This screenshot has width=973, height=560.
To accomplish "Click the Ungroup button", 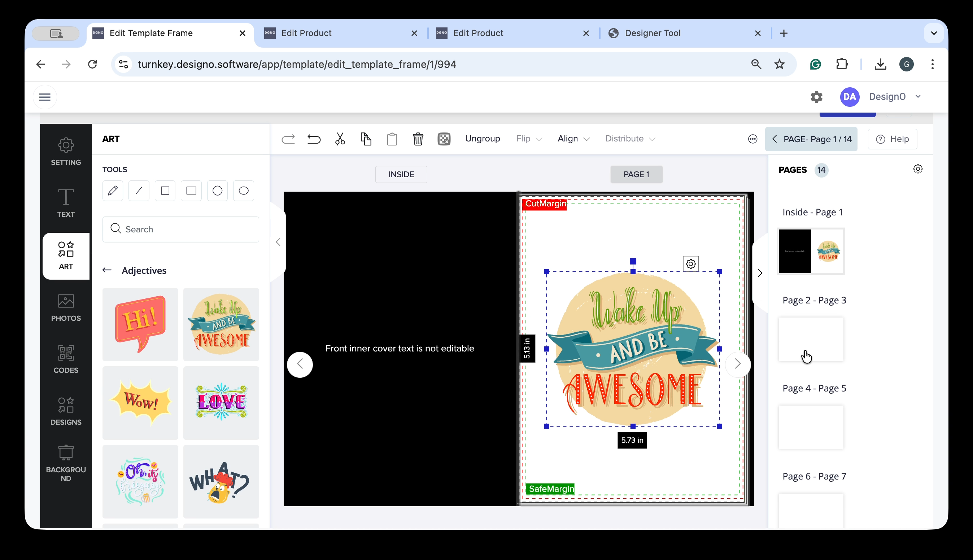I will tap(482, 139).
